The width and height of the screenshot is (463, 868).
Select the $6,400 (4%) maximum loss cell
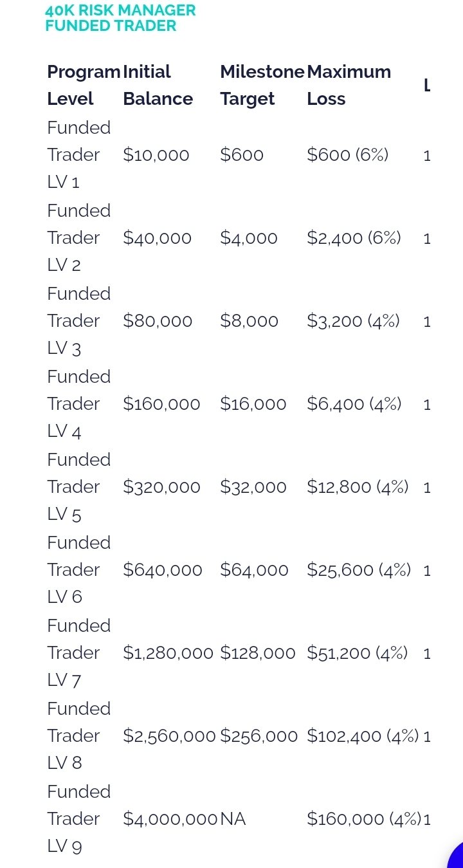354,404
